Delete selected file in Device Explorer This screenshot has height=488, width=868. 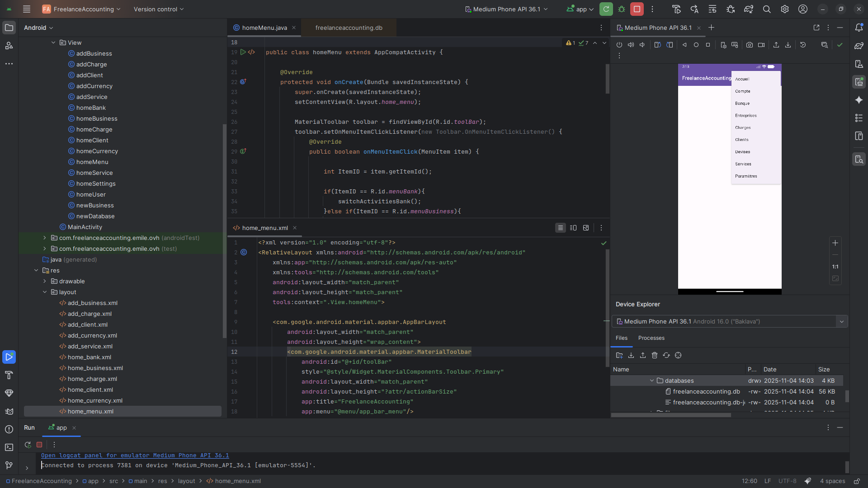click(x=655, y=355)
